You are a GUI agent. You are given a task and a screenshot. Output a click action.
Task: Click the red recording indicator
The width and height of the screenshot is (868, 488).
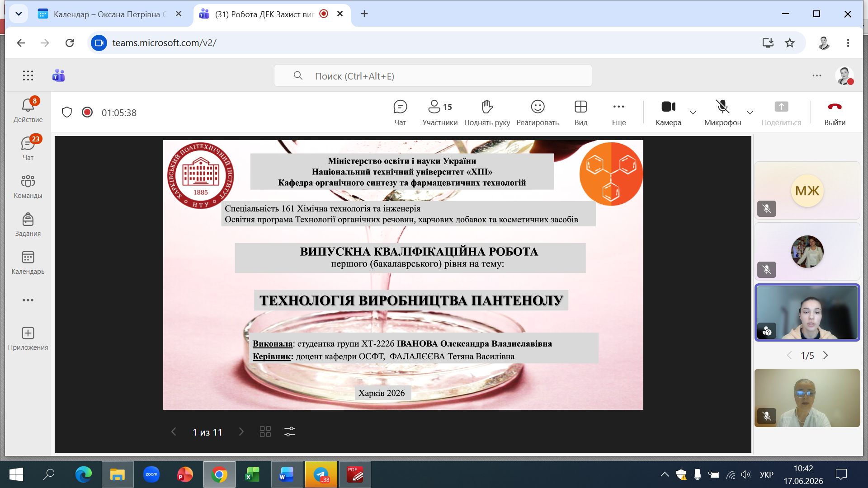[x=87, y=112]
